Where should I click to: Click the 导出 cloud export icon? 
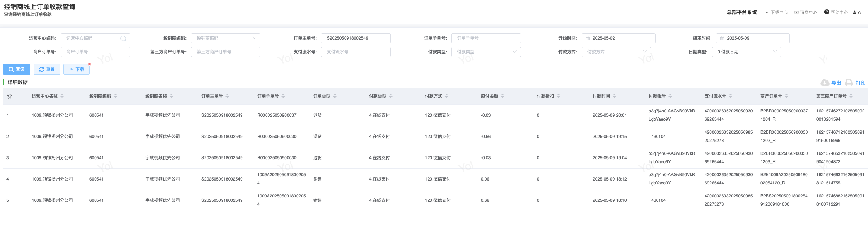click(825, 83)
